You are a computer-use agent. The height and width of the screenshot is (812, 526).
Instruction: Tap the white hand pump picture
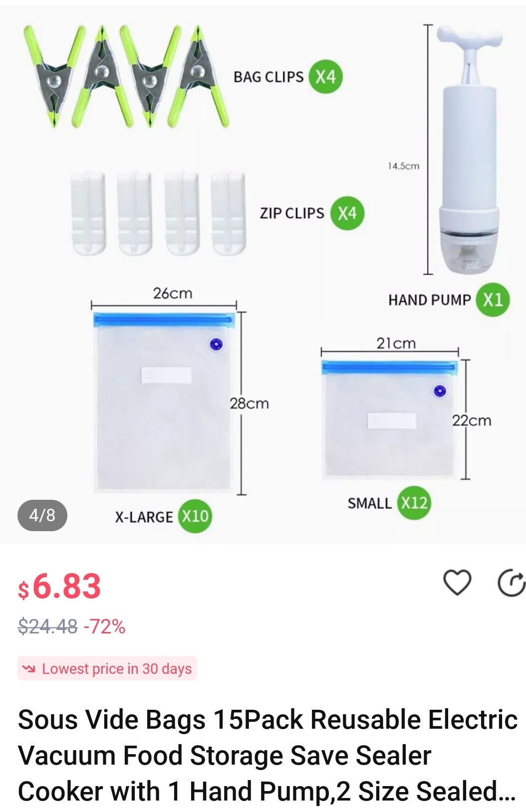point(469,150)
